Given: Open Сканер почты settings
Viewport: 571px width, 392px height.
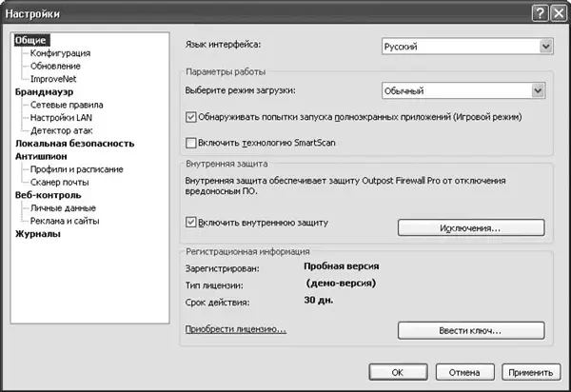Looking at the screenshot, I should 60,183.
